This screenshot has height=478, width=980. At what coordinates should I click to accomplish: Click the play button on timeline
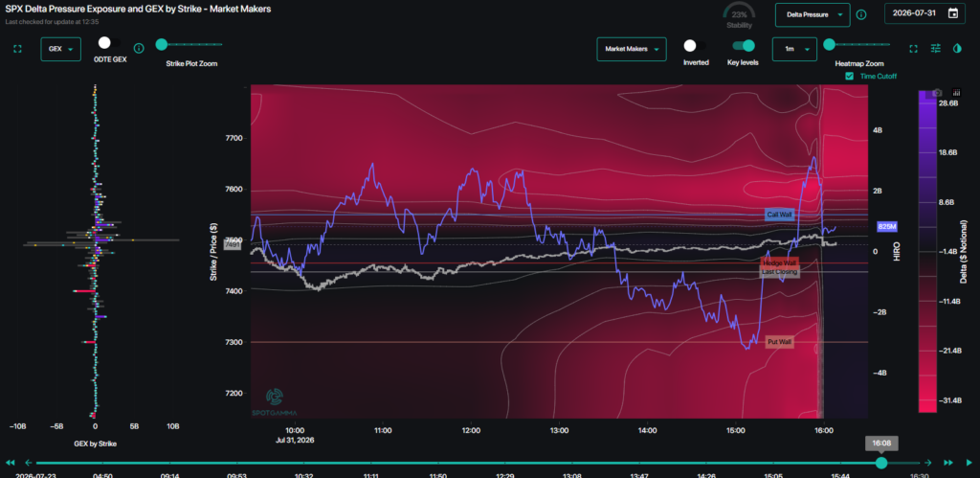[x=969, y=463]
